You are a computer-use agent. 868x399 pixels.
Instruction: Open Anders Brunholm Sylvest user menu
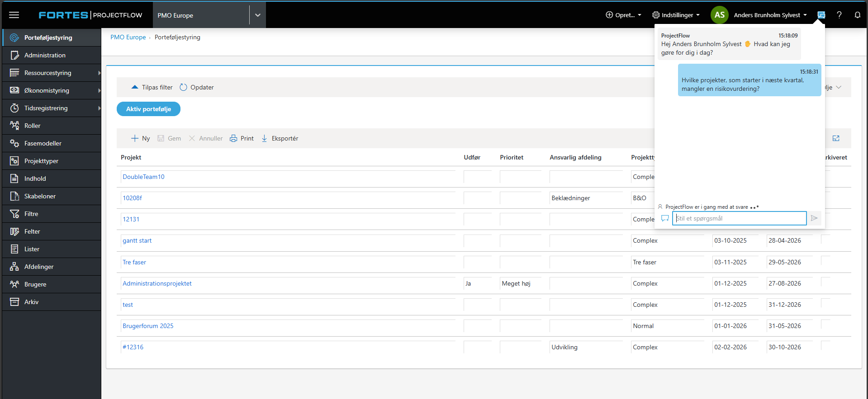click(x=770, y=15)
